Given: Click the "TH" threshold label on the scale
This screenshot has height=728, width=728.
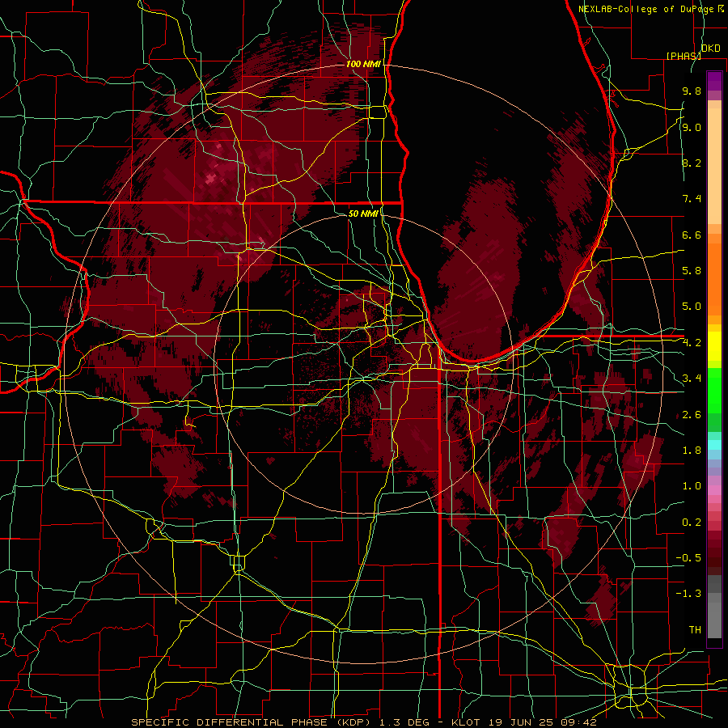Looking at the screenshot, I should click(x=695, y=630).
